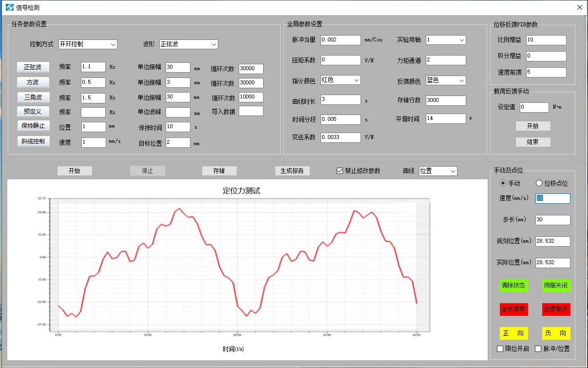Screen dimensions: 588x368
Task: Click the red 坐标清零 button
Action: [513, 309]
